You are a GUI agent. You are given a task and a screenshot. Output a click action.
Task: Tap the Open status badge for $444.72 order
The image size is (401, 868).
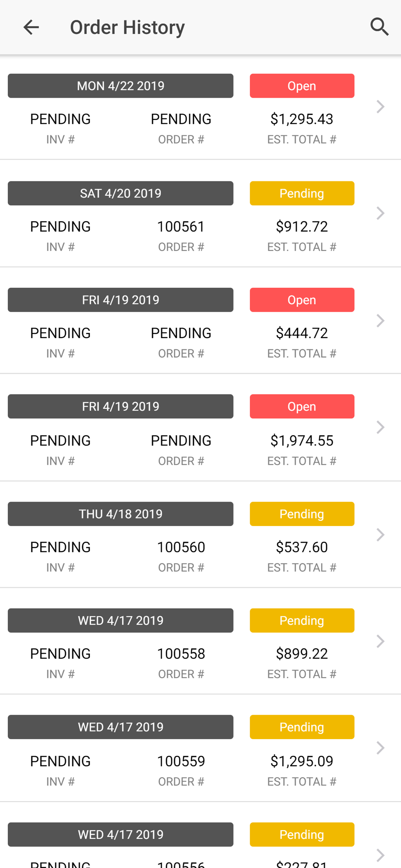pos(302,300)
